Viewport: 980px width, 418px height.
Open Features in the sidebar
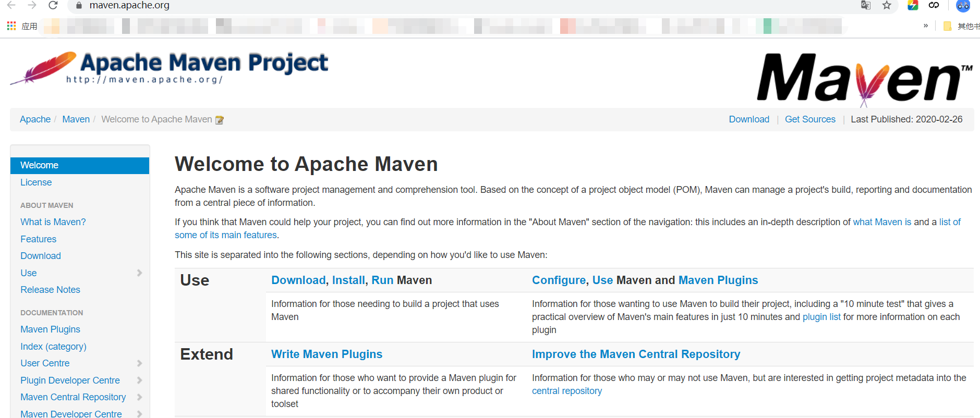(38, 239)
